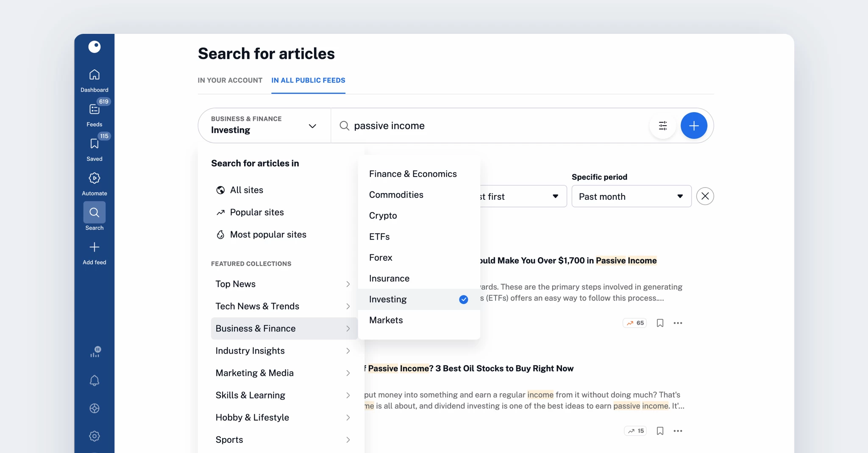This screenshot has width=868, height=453.
Task: Open more options for the 15-score article
Action: point(678,431)
